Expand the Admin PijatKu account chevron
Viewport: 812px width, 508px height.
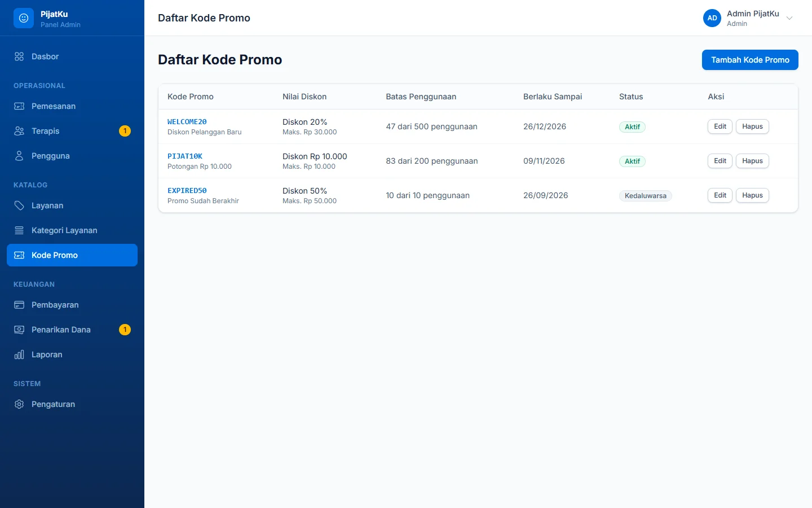point(789,18)
